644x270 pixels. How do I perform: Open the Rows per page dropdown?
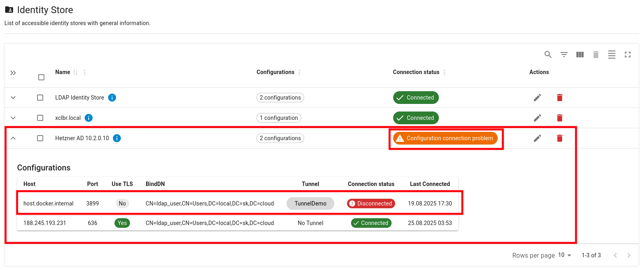click(564, 255)
